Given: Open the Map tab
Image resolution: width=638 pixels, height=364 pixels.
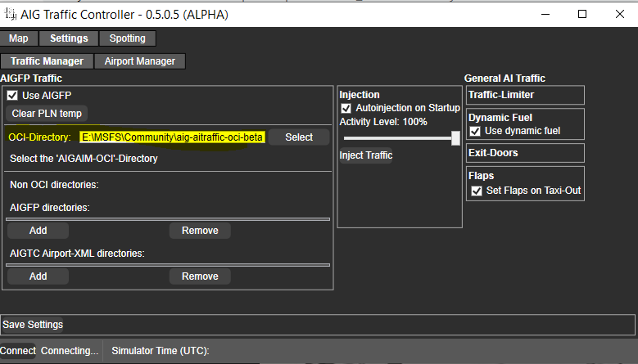Looking at the screenshot, I should click(x=19, y=38).
